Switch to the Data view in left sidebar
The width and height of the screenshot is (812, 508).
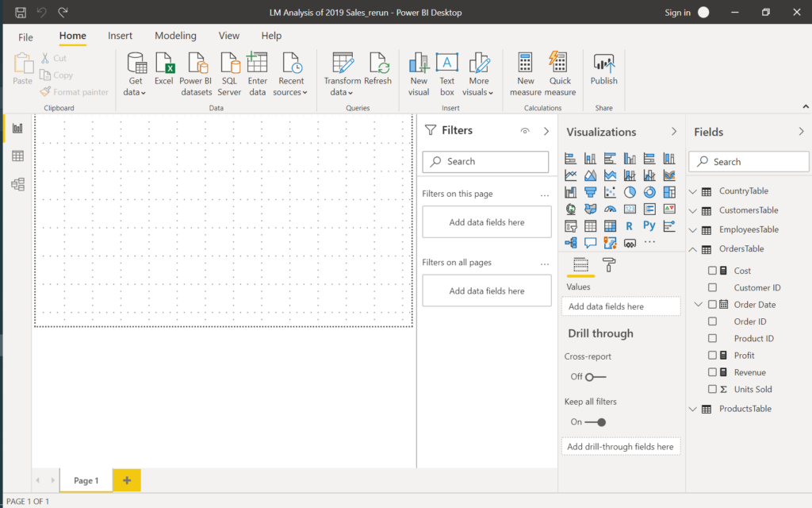point(17,156)
